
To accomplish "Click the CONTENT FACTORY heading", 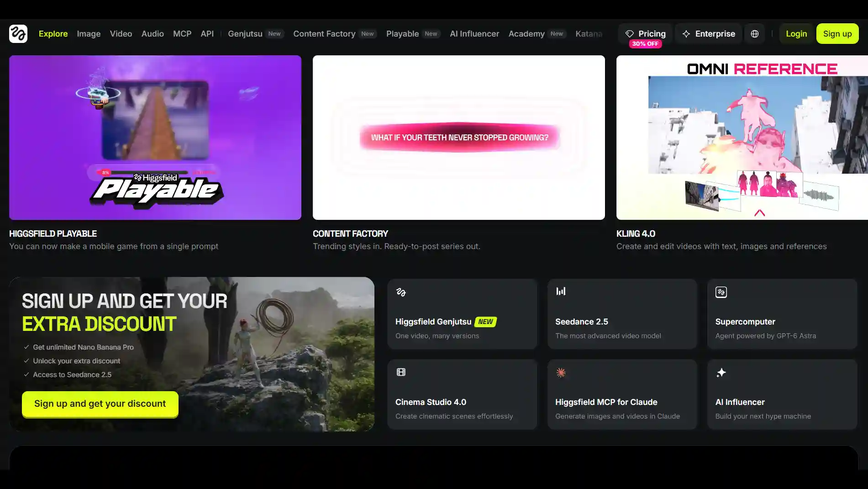I will (350, 234).
